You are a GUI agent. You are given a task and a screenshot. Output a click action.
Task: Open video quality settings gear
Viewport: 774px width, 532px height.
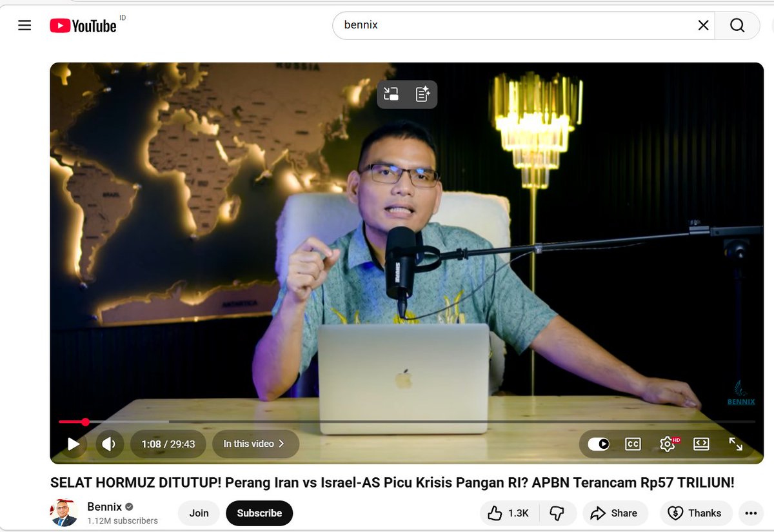coord(667,444)
